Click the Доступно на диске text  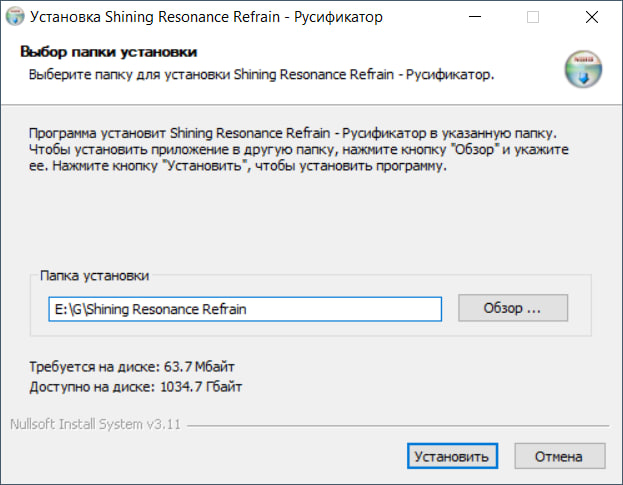point(135,385)
